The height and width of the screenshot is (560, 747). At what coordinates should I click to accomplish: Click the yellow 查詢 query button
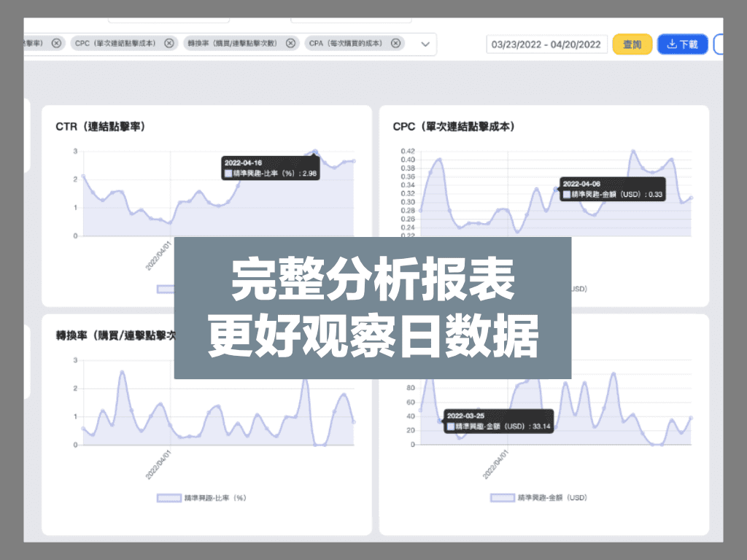(632, 44)
